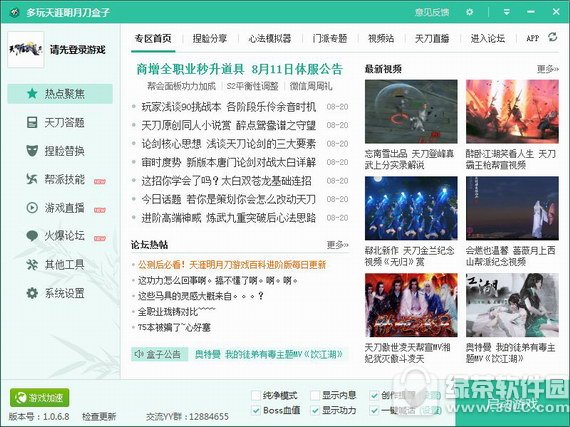This screenshot has height=427, width=570.
Task: Open 火爆论坛 chat bubble icon
Action: point(32,236)
